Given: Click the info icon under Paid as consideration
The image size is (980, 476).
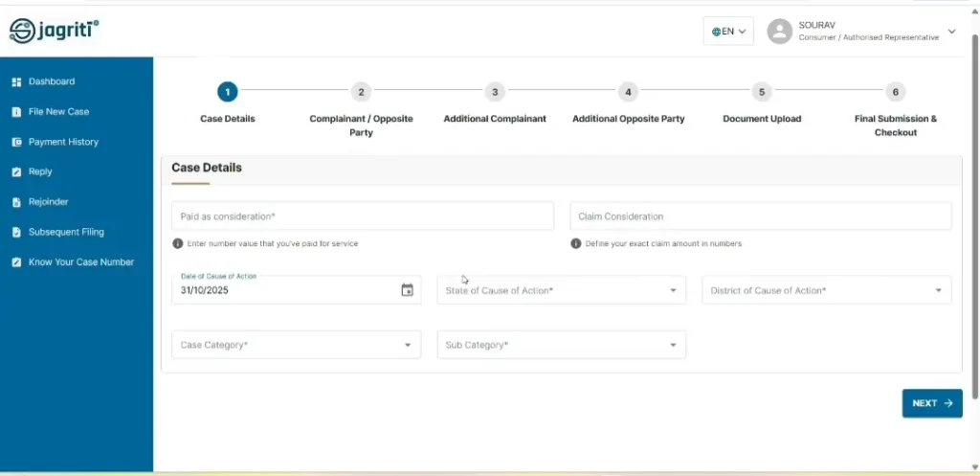Looking at the screenshot, I should coord(177,243).
